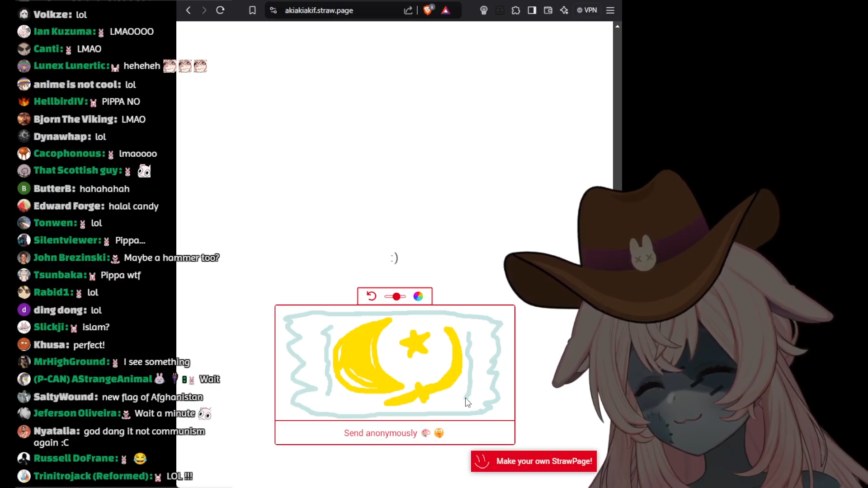
Task: Click Cacophonous message 'lmaoooo'
Action: coord(138,154)
